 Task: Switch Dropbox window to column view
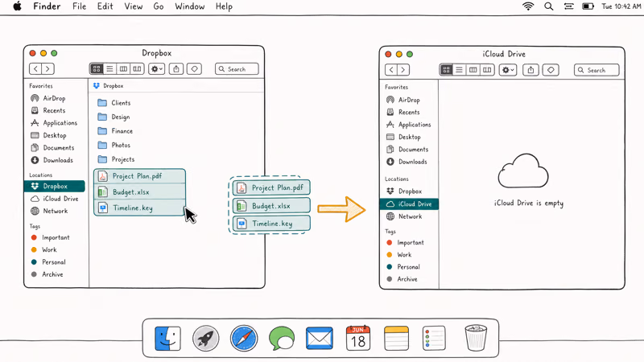(x=123, y=69)
